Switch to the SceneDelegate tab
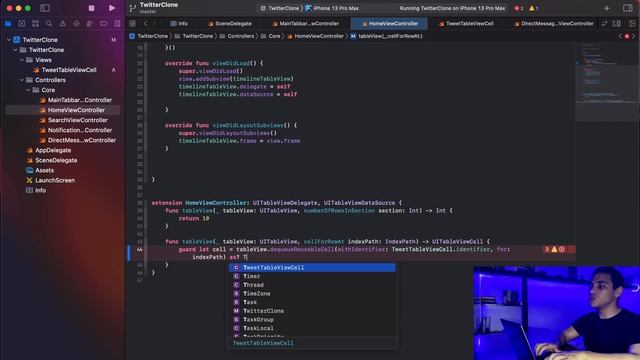The width and height of the screenshot is (640, 360). (x=230, y=24)
